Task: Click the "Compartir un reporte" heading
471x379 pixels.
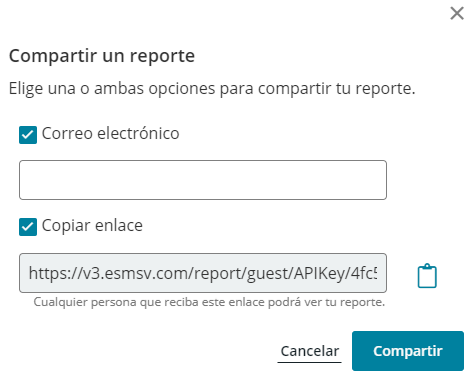Action: (102, 56)
